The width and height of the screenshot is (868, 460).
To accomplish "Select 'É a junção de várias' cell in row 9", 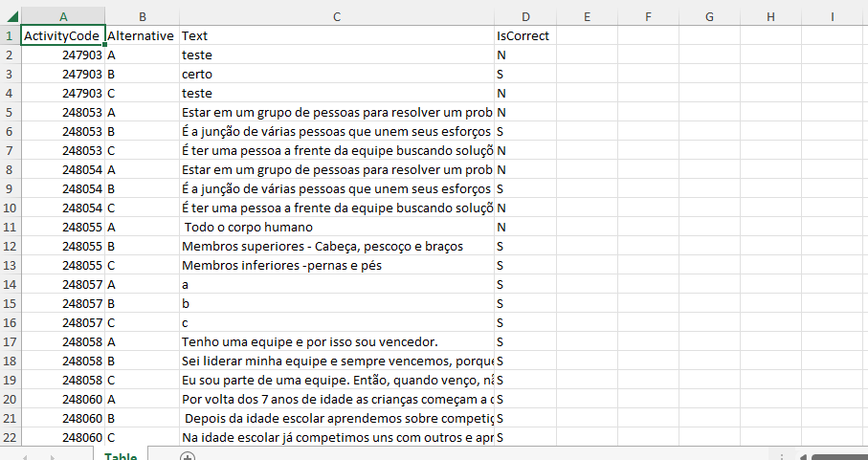I will [x=337, y=189].
